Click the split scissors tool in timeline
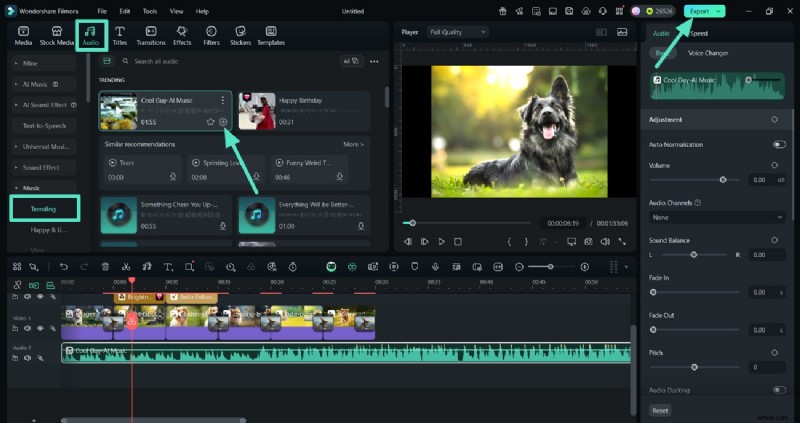 tap(126, 267)
